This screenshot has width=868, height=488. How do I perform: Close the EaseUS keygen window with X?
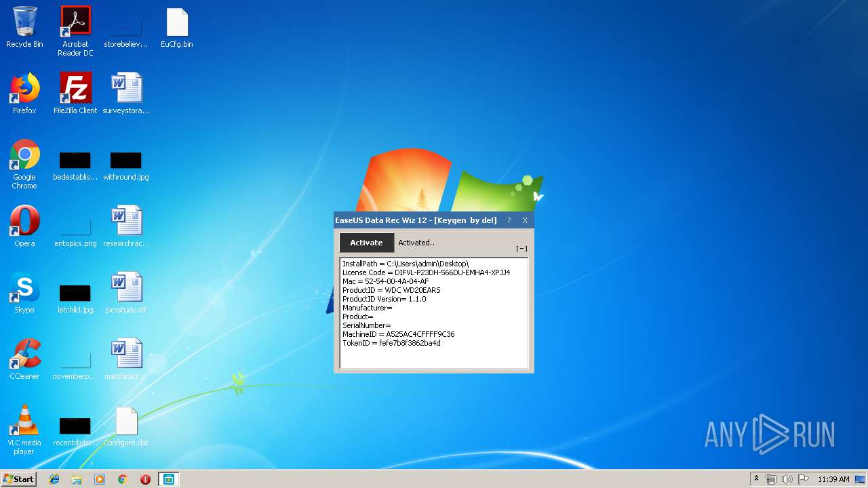click(525, 220)
